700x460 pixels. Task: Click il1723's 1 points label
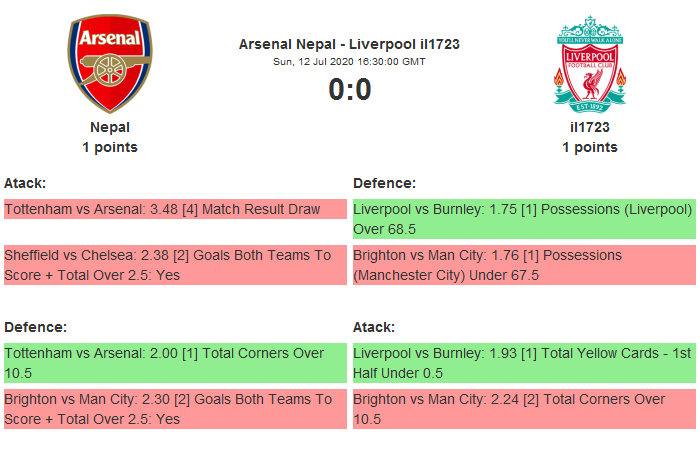point(590,147)
